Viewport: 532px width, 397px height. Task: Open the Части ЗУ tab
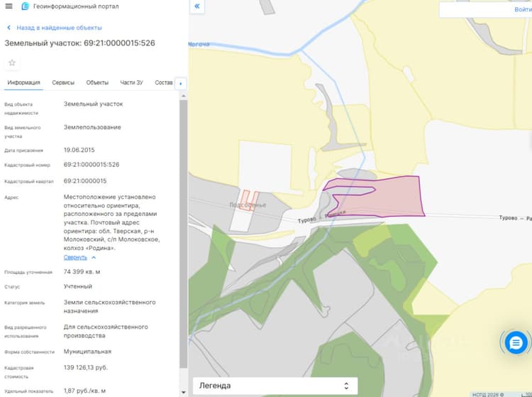click(x=131, y=82)
